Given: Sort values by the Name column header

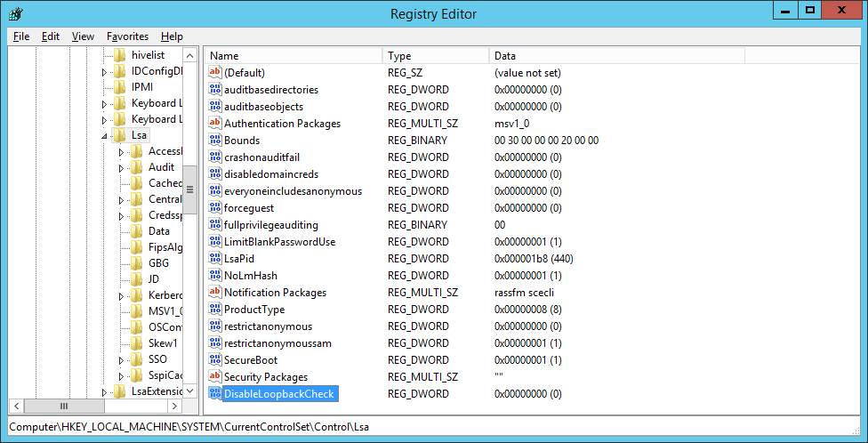Looking at the screenshot, I should tap(293, 56).
